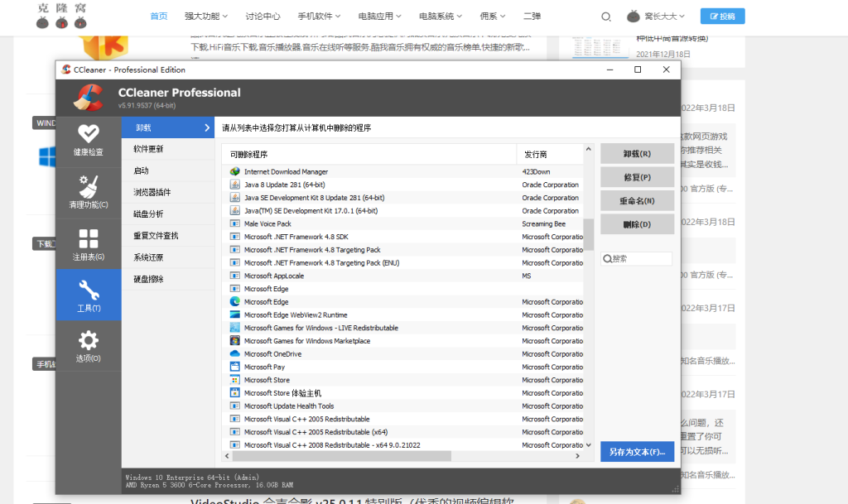Click the Uninstall (R) button
This screenshot has height=504, width=848.
[x=637, y=153]
